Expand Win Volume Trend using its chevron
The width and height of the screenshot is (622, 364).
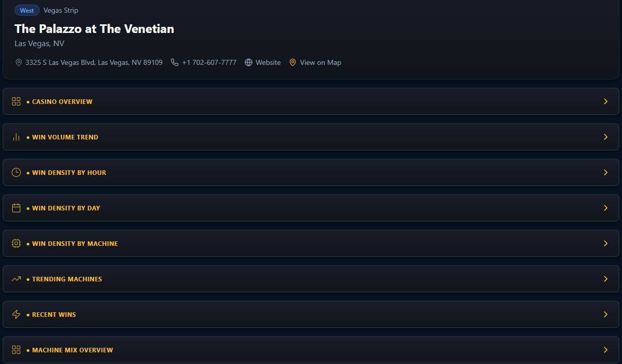[605, 137]
